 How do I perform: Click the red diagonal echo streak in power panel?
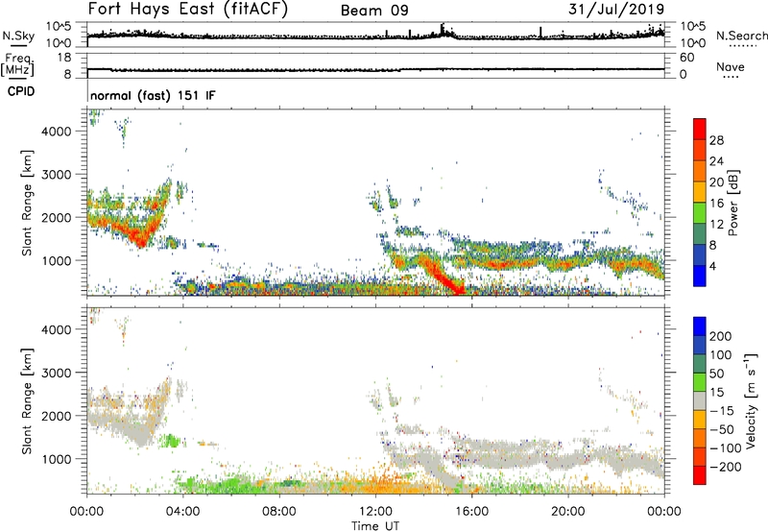(x=441, y=276)
